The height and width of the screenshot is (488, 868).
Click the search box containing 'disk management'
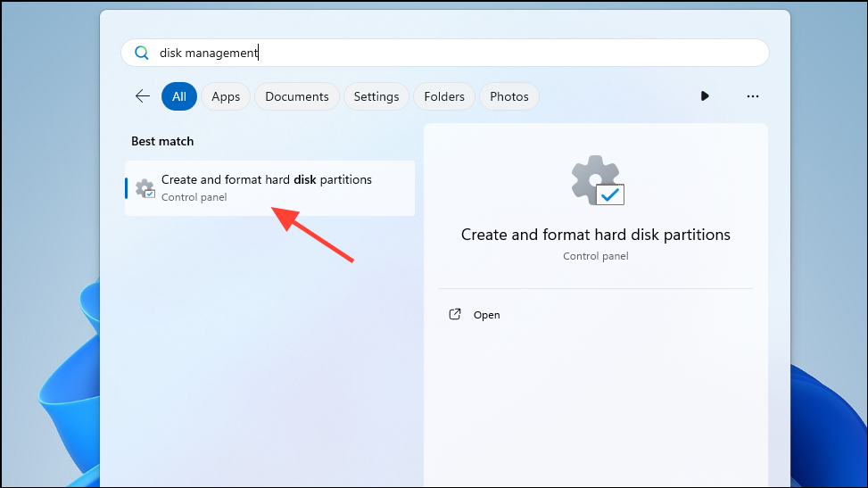(444, 53)
